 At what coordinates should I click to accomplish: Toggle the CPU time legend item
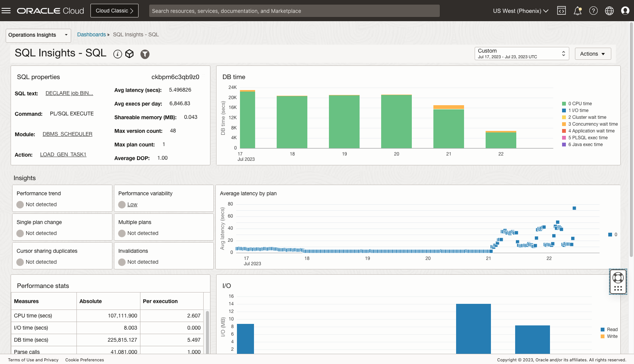[x=581, y=104]
